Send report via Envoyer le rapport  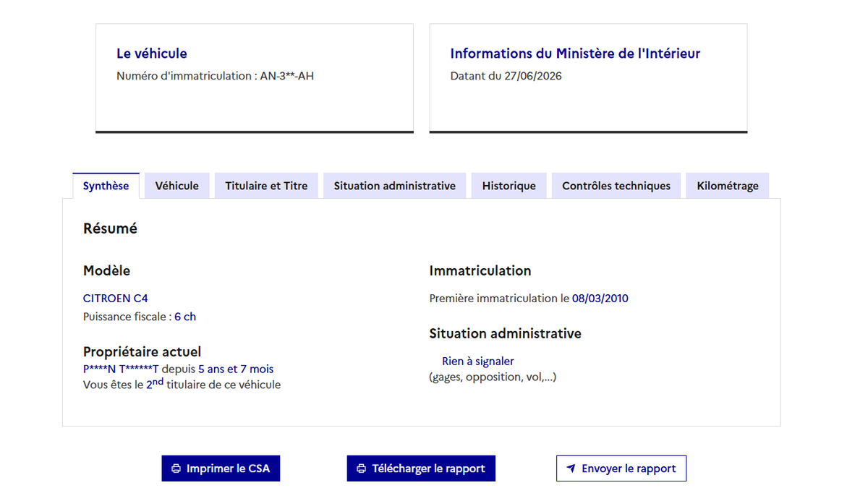pyautogui.click(x=621, y=468)
